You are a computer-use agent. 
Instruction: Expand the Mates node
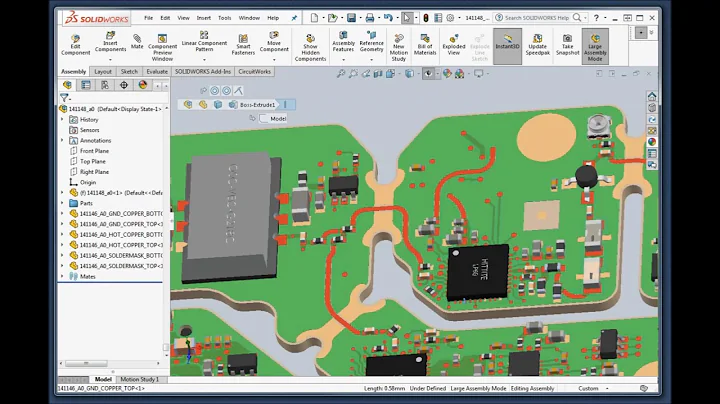point(62,276)
